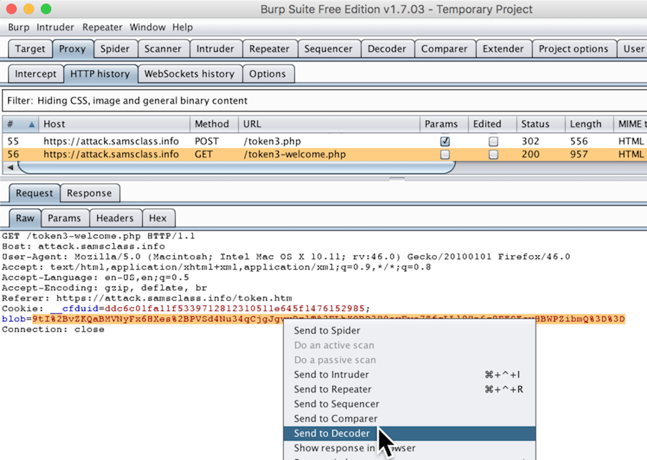Screen dimensions: 647x460
Task: Sort history by Status column
Action: pyautogui.click(x=540, y=124)
